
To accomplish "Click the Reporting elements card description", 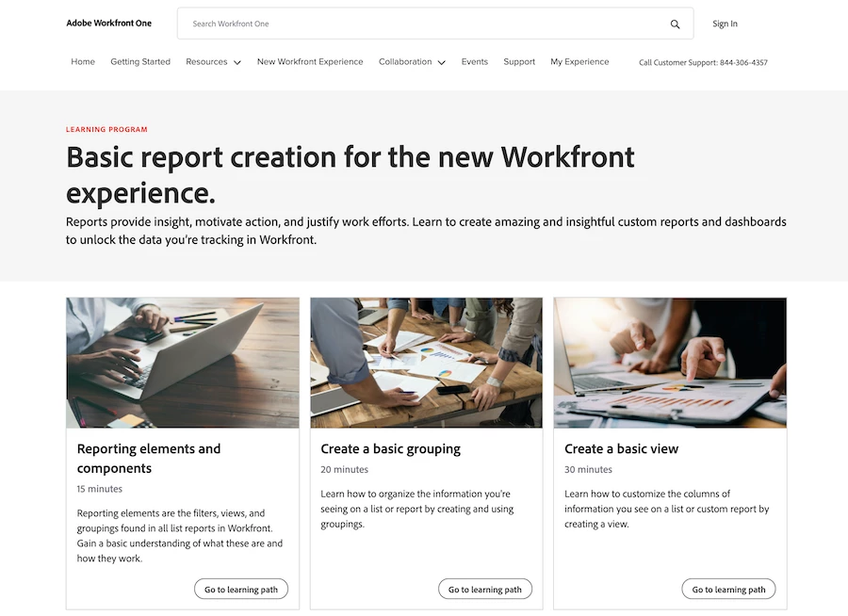I will pos(180,535).
